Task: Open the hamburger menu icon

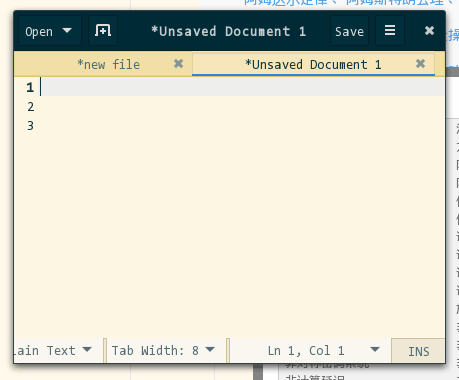Action: 390,31
